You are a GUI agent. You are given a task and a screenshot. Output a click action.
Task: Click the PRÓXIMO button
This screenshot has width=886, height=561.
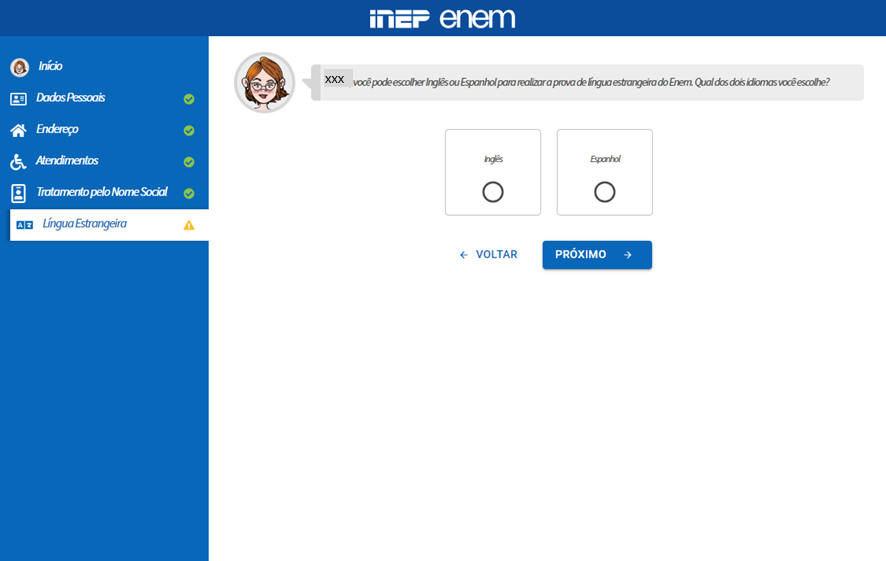597,255
